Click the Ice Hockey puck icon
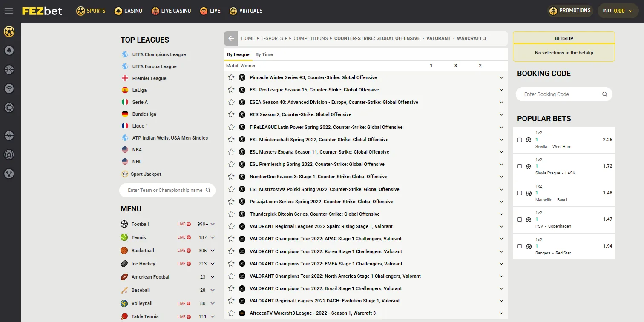Image resolution: width=644 pixels, height=322 pixels. point(124,264)
